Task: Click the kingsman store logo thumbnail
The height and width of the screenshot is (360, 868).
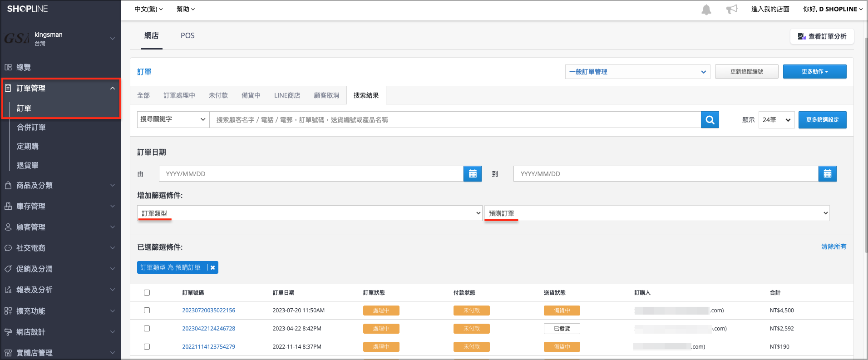Action: 17,39
